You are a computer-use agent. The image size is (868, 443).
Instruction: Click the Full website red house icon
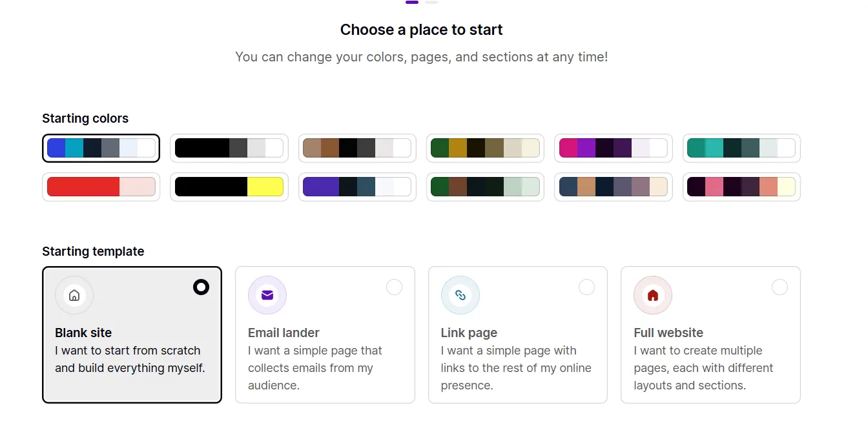point(653,296)
